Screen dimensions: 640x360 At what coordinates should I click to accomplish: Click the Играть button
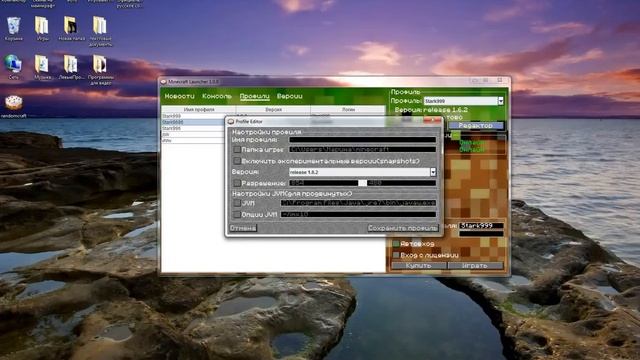click(475, 266)
